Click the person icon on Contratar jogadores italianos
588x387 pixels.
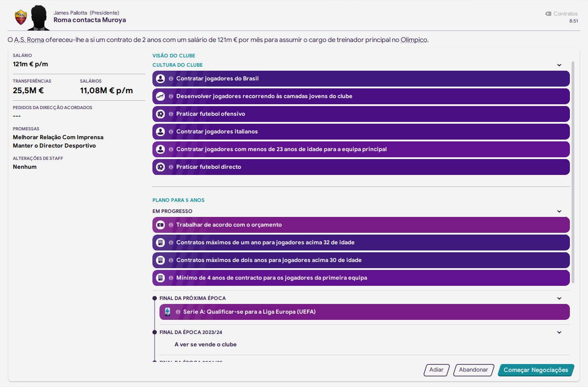tap(160, 132)
